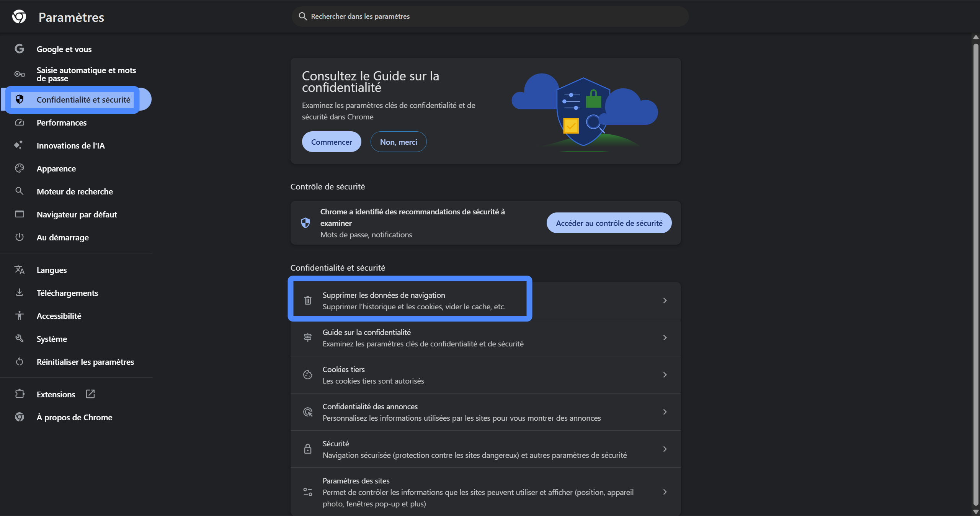Click the page's vertical scrollbar thumb
Image resolution: width=980 pixels, height=516 pixels.
(976, 274)
